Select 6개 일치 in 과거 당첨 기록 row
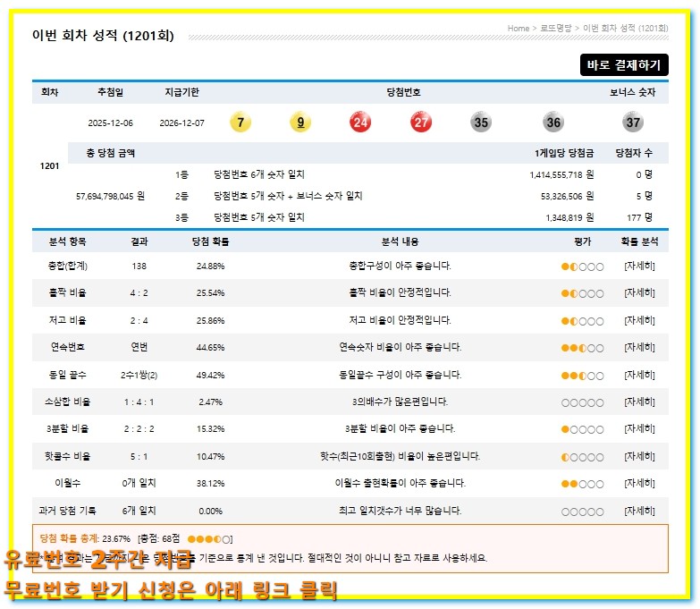Screen dimensions: 700x609 (139, 511)
